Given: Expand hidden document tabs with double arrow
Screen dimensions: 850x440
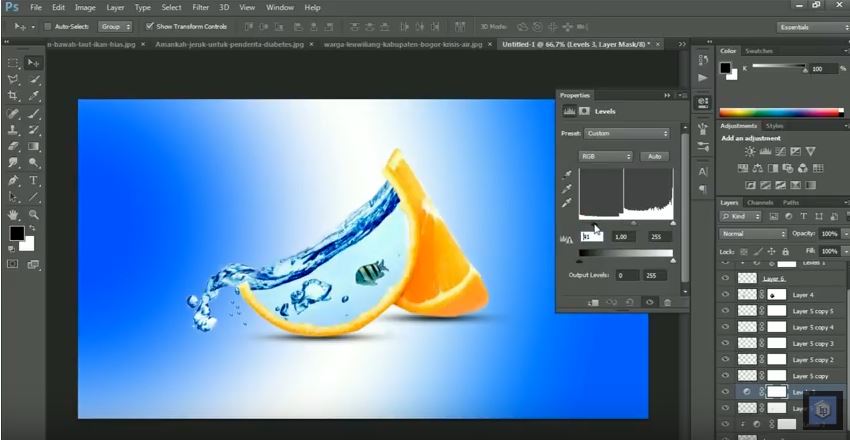Looking at the screenshot, I should (x=682, y=44).
